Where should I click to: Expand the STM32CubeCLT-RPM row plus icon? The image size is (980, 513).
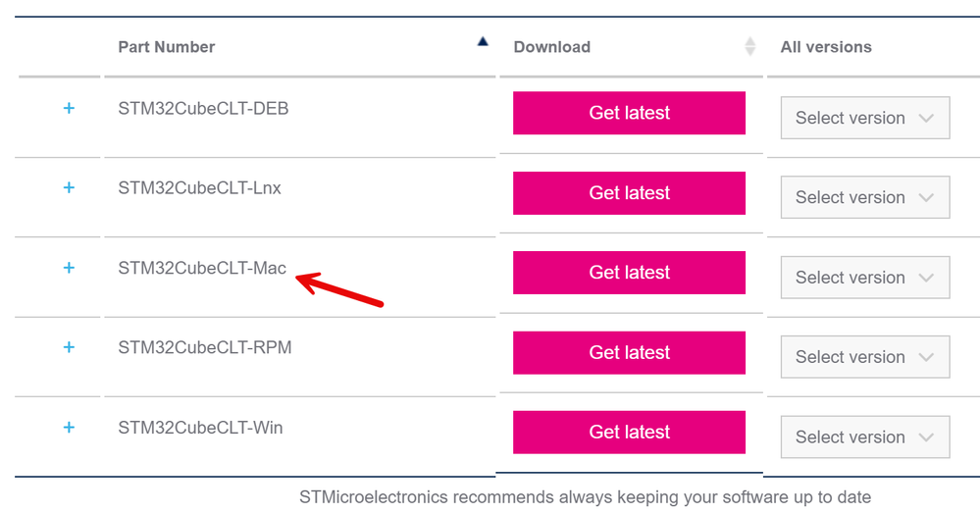(x=69, y=347)
